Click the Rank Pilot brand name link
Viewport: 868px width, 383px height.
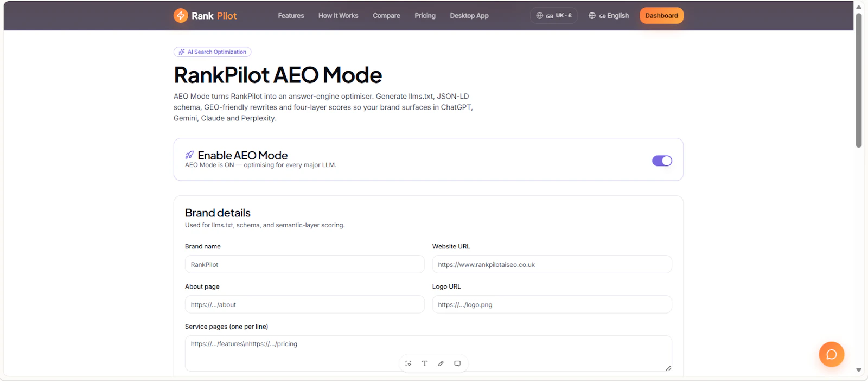tap(214, 16)
